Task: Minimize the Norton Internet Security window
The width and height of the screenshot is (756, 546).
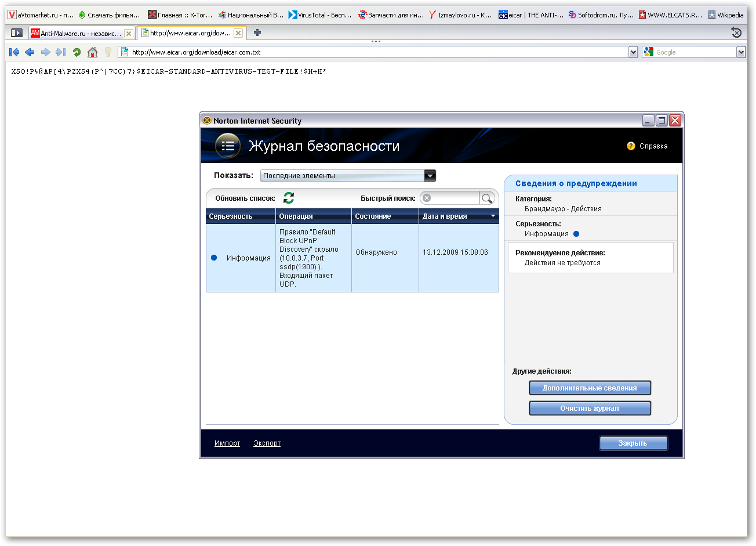Action: coord(648,121)
